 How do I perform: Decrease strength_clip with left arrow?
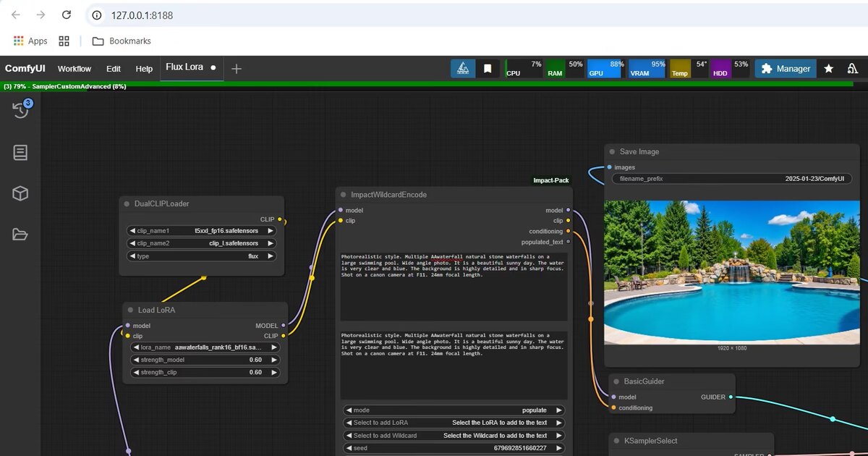137,372
